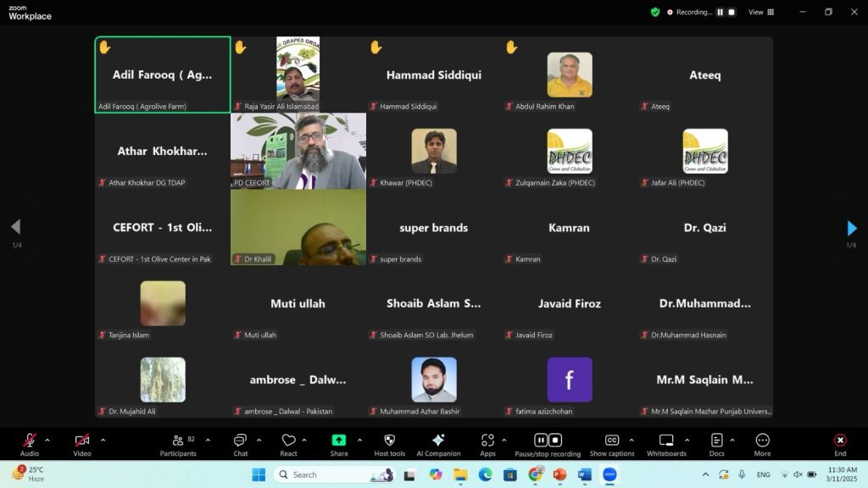This screenshot has height=488, width=868.
Task: Click the green encryption shield icon
Action: coord(655,12)
